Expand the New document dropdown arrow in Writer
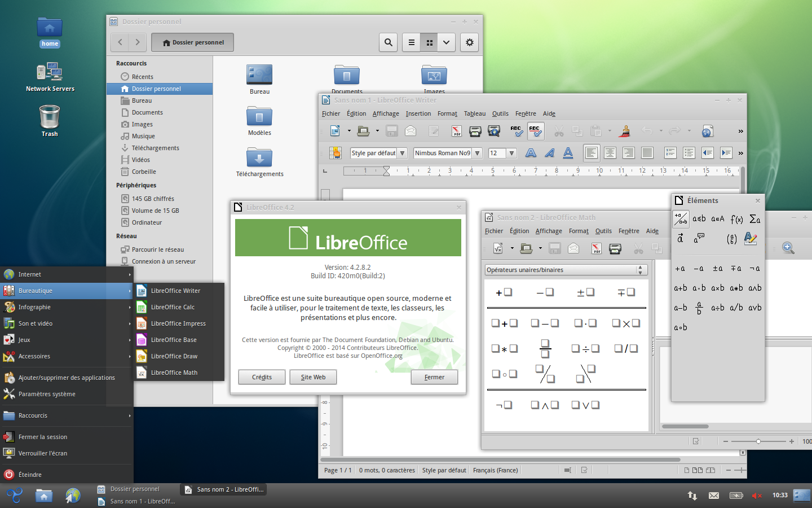Image resolution: width=812 pixels, height=508 pixels. (349, 131)
